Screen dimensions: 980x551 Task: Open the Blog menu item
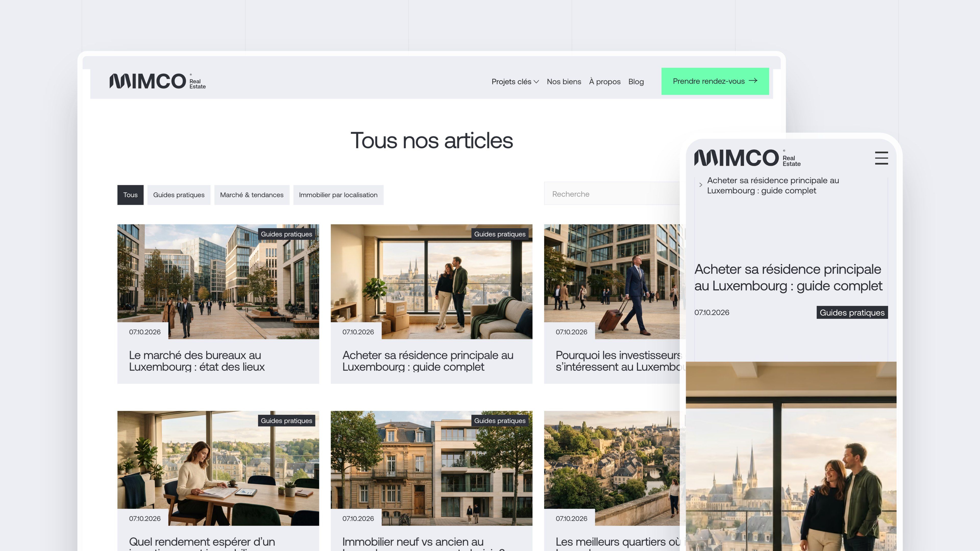click(636, 82)
